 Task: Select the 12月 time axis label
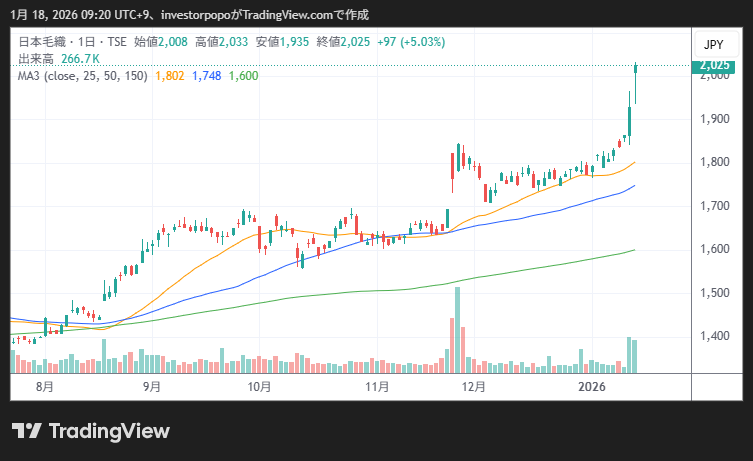point(473,386)
